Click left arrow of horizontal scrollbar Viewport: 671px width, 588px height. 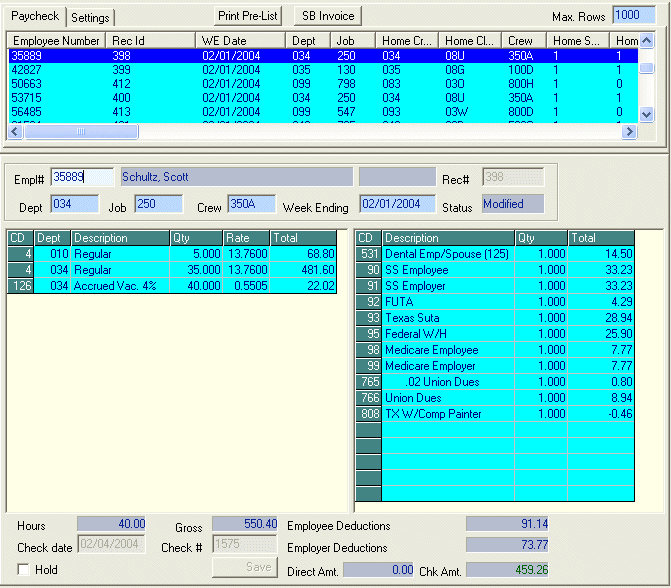(x=15, y=131)
